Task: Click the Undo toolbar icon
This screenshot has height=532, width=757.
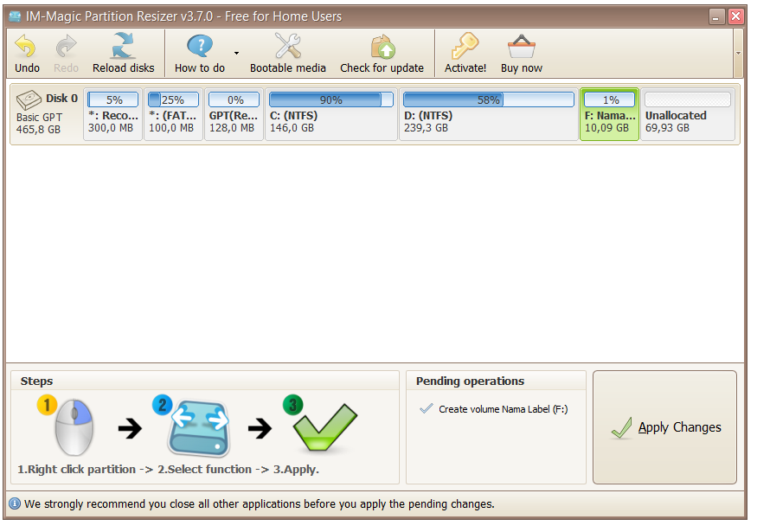Action: pos(26,48)
